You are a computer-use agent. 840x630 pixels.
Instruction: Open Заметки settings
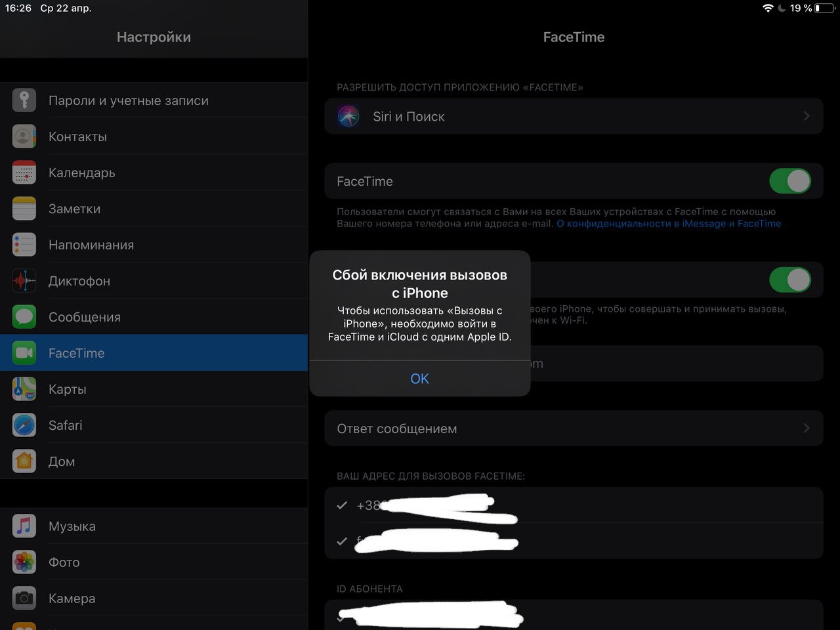coord(154,209)
